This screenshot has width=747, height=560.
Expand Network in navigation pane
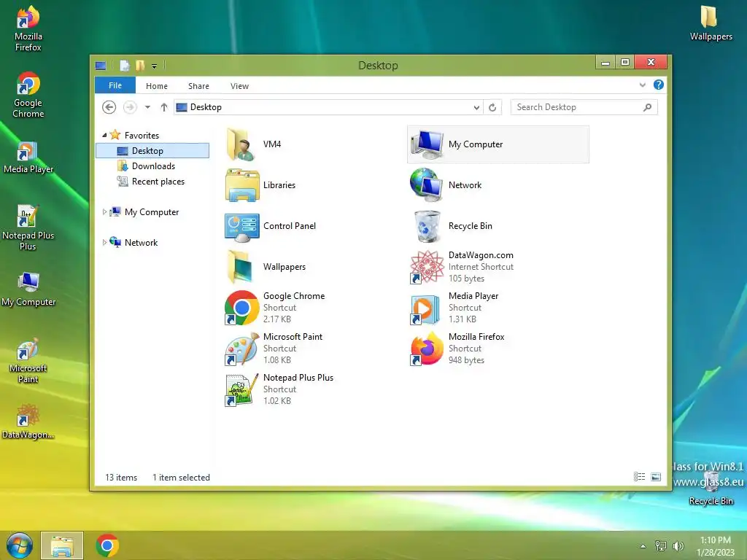pyautogui.click(x=104, y=242)
